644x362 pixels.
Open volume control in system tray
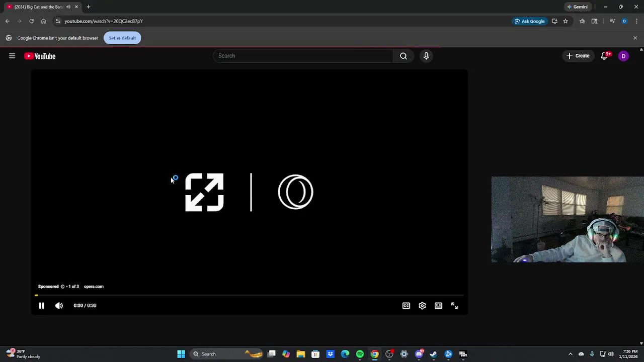click(x=611, y=354)
